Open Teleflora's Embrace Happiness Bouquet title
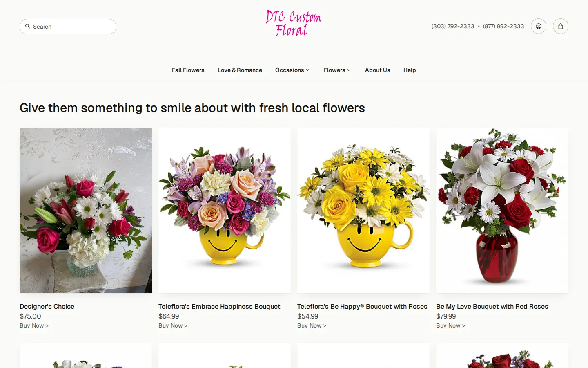The image size is (588, 368). click(219, 307)
